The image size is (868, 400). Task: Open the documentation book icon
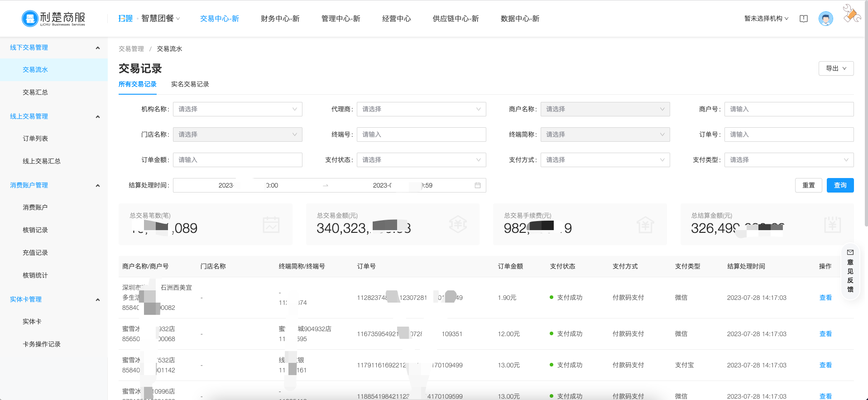coord(804,19)
